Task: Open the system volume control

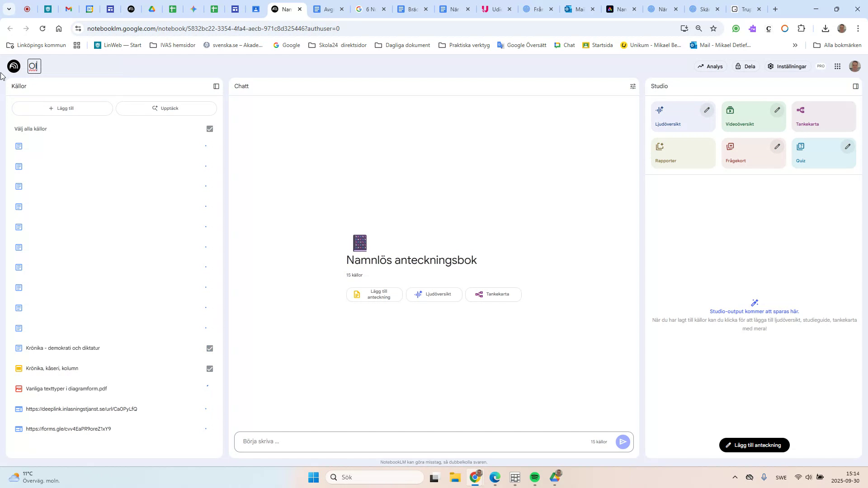Action: (809, 477)
